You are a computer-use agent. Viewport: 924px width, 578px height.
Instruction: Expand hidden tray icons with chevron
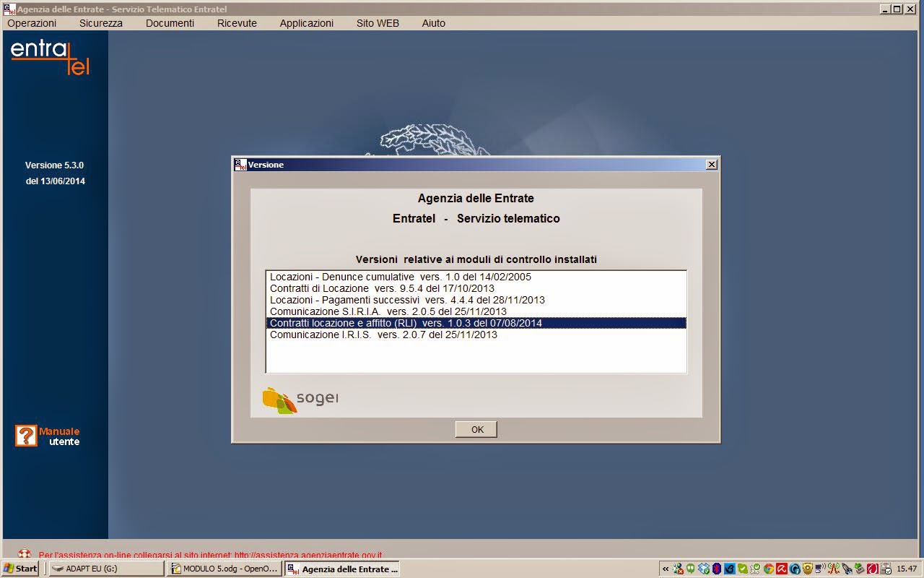pos(666,569)
